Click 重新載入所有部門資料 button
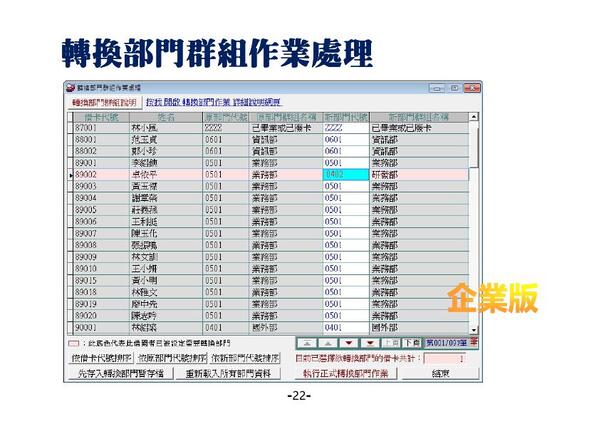Screen dimensions: 599x424 (228, 373)
